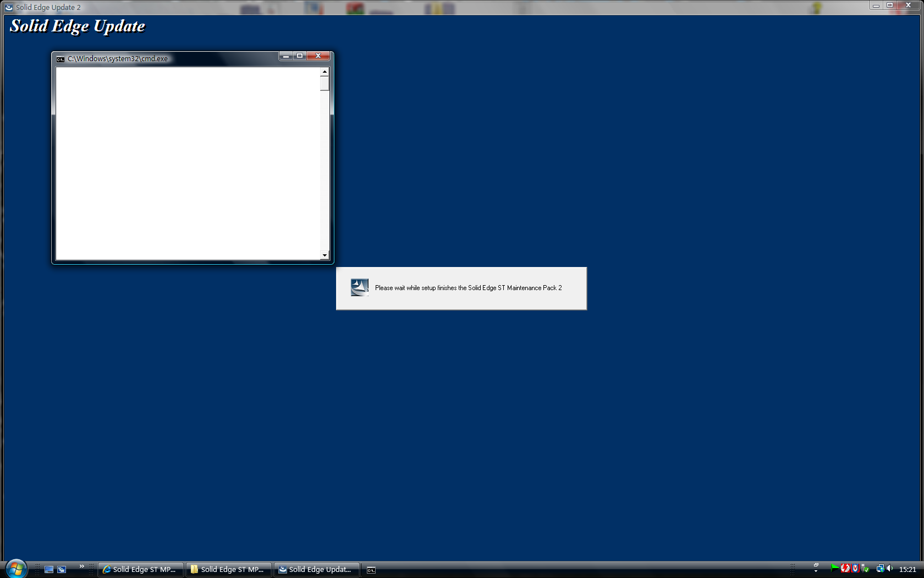
Task: Expand the quick launch overflow chevron
Action: point(82,566)
